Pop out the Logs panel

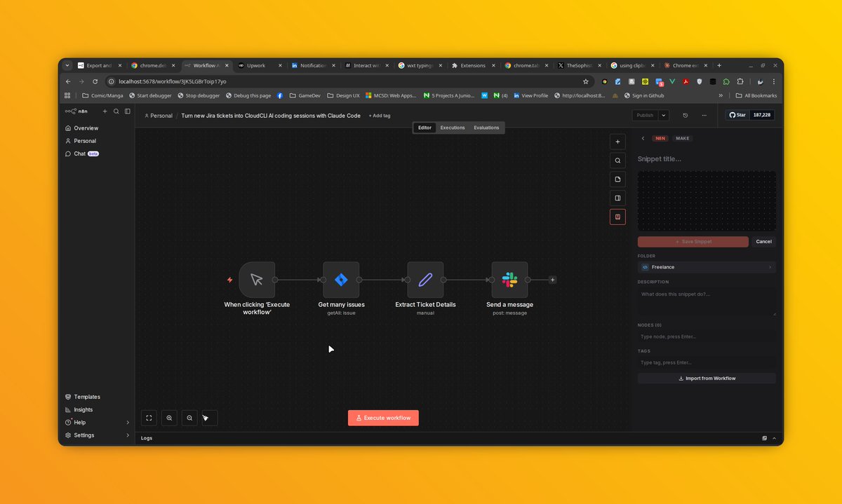(x=765, y=438)
